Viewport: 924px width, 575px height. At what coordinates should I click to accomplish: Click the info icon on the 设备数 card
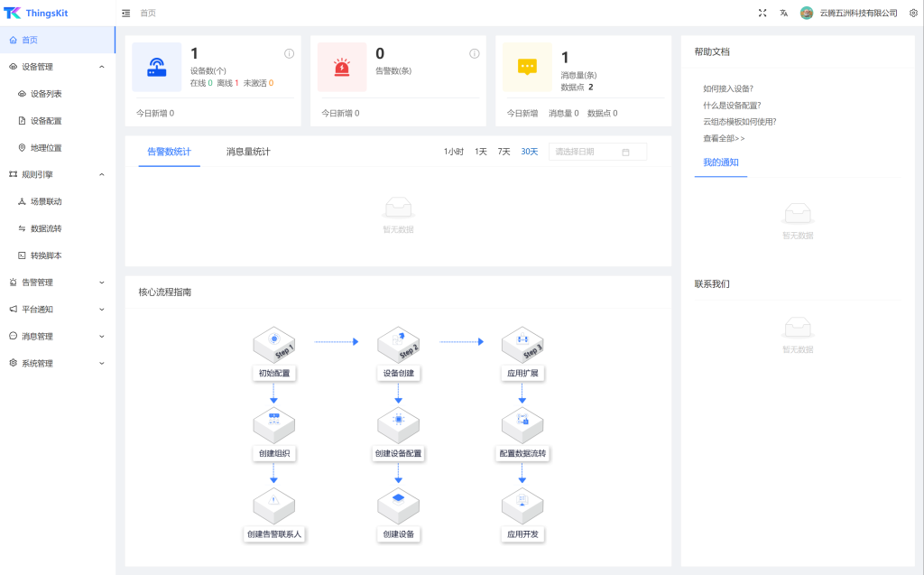click(x=289, y=53)
